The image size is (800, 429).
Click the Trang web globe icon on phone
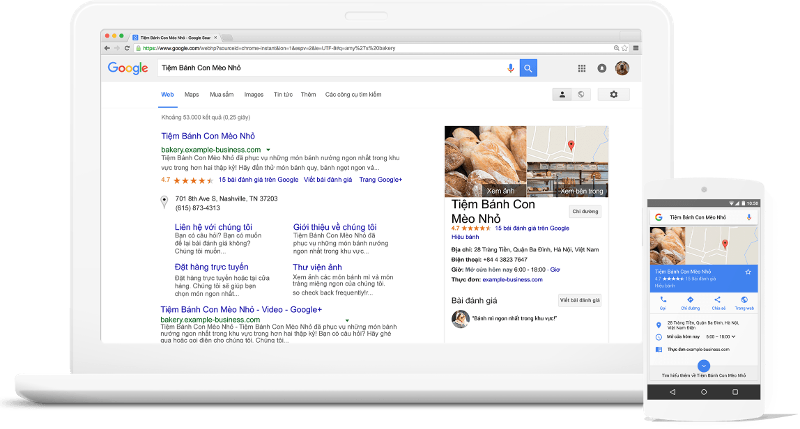[x=744, y=302]
